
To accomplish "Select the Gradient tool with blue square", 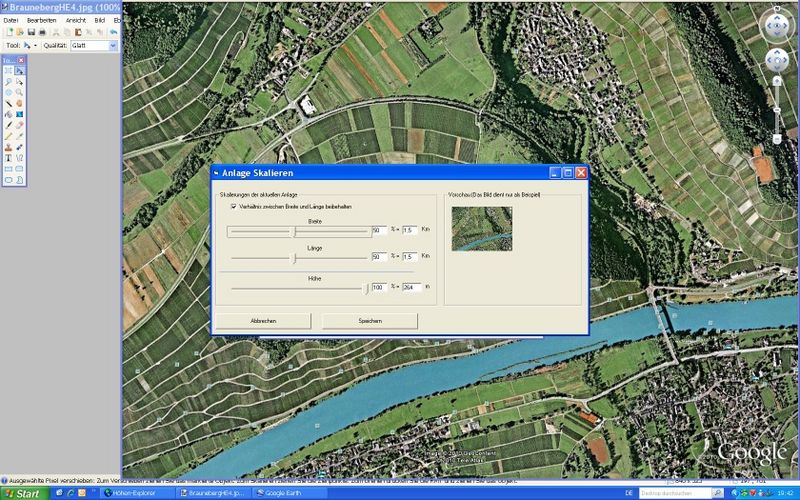I will [19, 114].
